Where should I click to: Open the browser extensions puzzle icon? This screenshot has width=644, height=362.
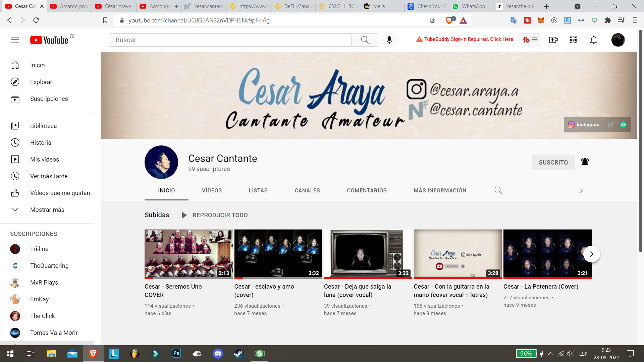(608, 20)
